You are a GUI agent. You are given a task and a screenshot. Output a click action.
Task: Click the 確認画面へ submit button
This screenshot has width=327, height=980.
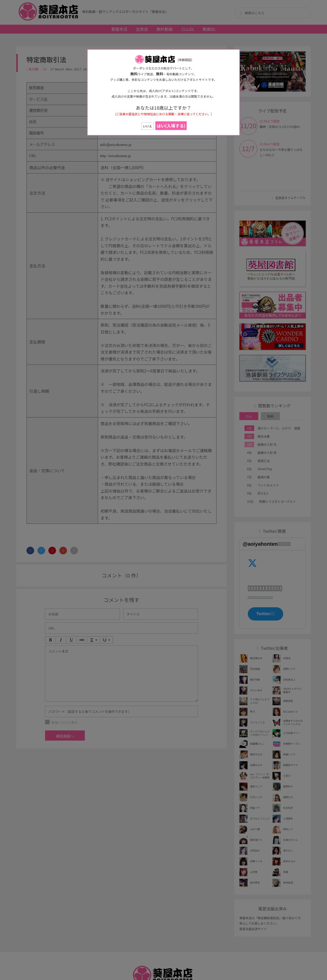(x=65, y=736)
